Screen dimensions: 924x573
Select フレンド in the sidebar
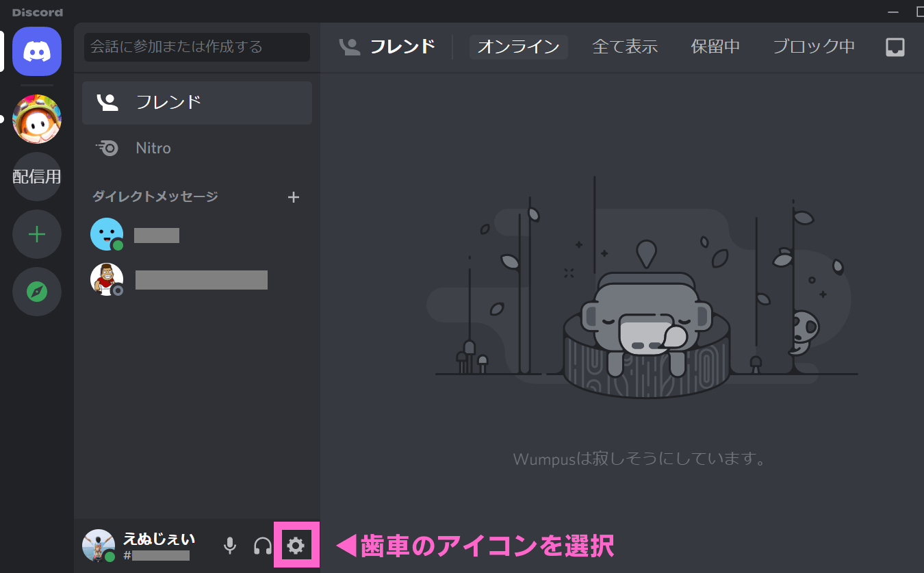pyautogui.click(x=197, y=103)
